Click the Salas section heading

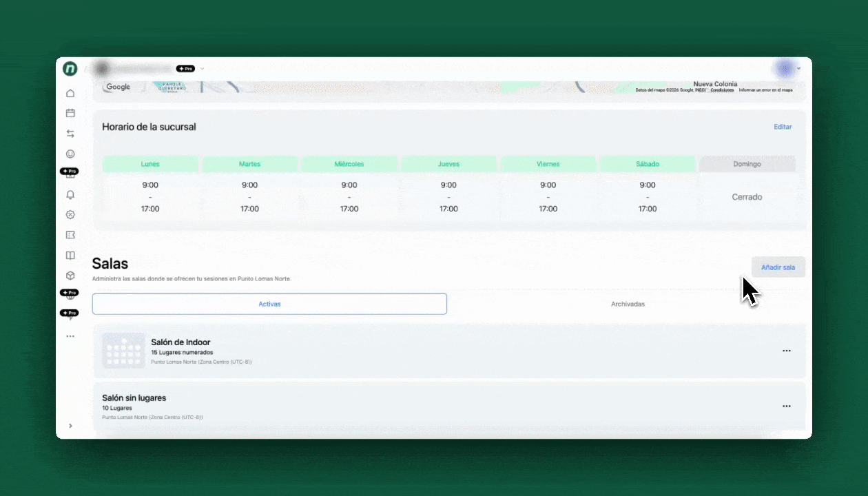click(110, 263)
